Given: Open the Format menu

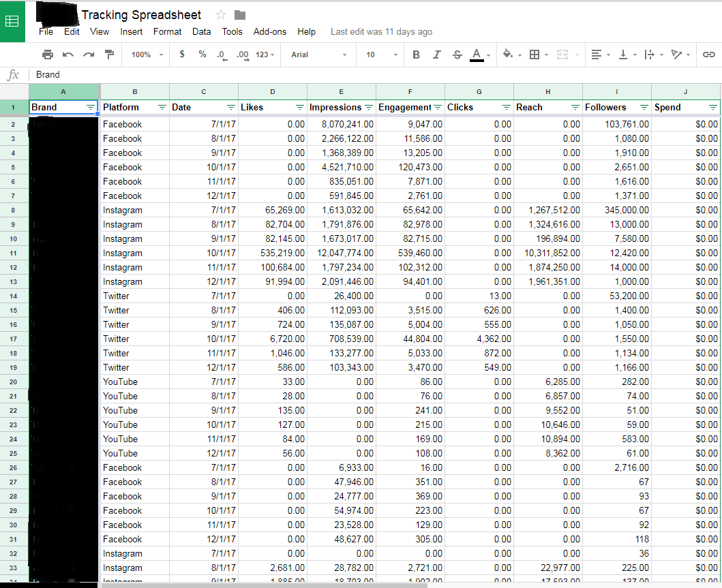Looking at the screenshot, I should [x=167, y=32].
